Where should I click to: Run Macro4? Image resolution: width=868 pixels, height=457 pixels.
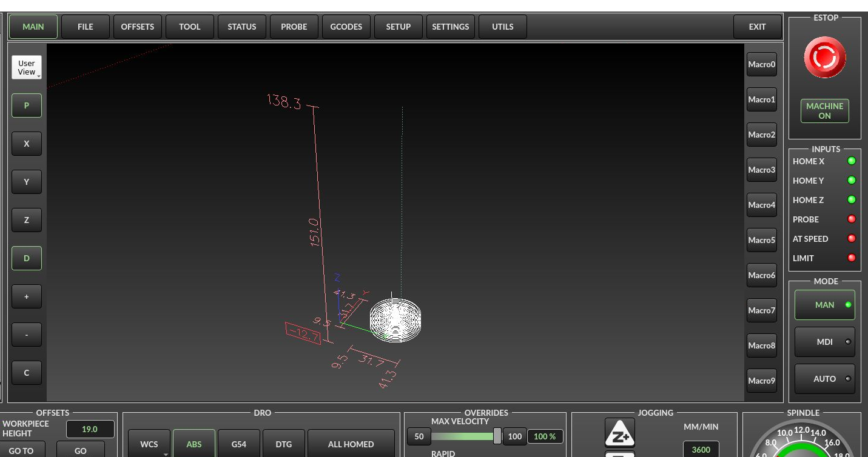(x=762, y=205)
